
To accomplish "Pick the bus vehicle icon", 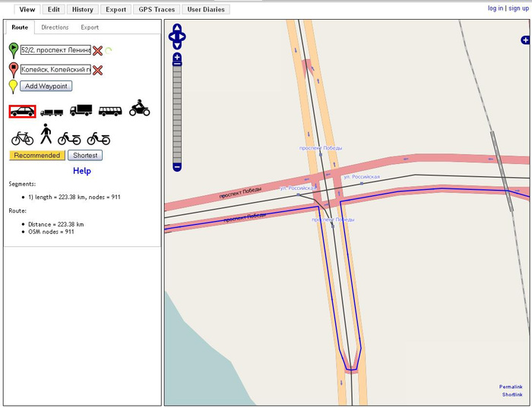I will point(110,111).
